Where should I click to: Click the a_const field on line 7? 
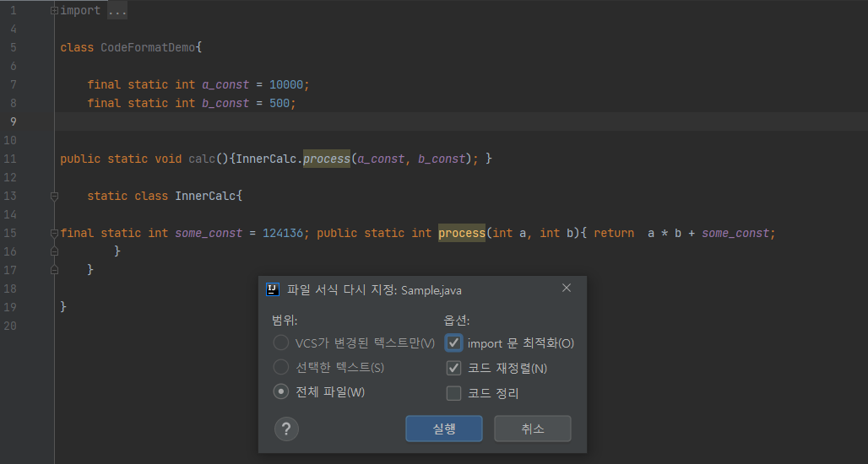pos(225,84)
